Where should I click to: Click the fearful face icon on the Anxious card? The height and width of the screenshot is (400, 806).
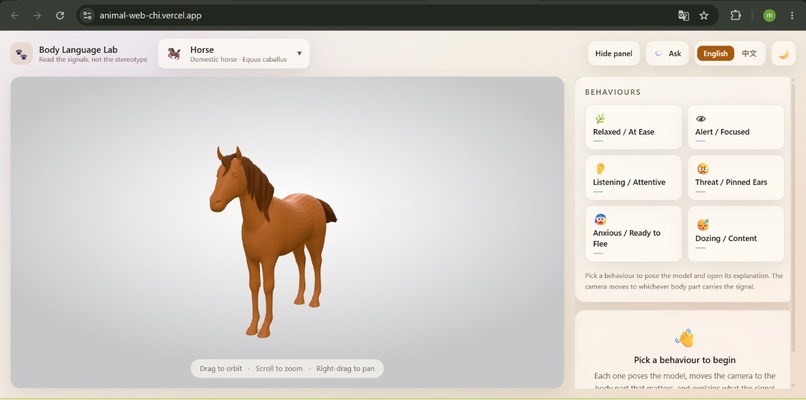(x=600, y=220)
